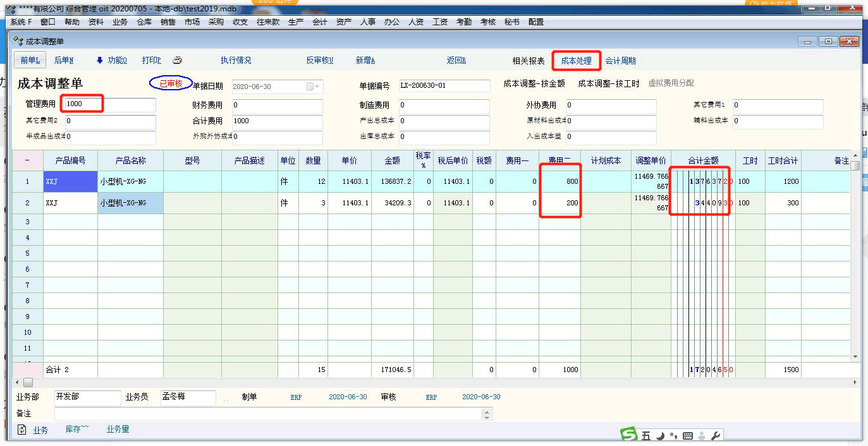Switch to the 库存 bottom tab
Viewport: 868px width, 446px height.
[x=76, y=430]
